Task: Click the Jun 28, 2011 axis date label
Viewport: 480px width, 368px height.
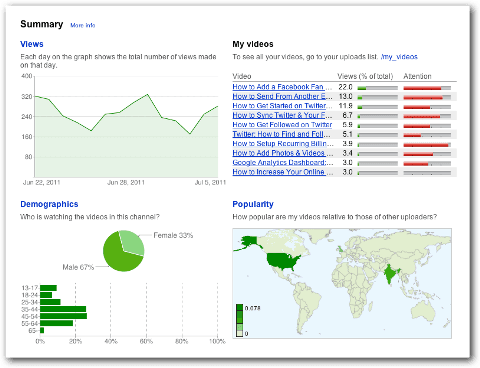Action: [126, 183]
